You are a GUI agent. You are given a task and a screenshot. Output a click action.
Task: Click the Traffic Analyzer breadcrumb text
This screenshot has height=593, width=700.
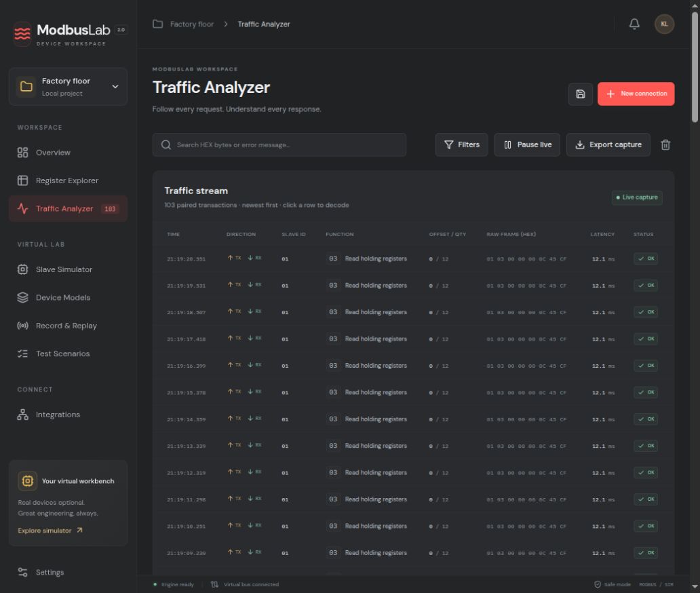point(263,24)
